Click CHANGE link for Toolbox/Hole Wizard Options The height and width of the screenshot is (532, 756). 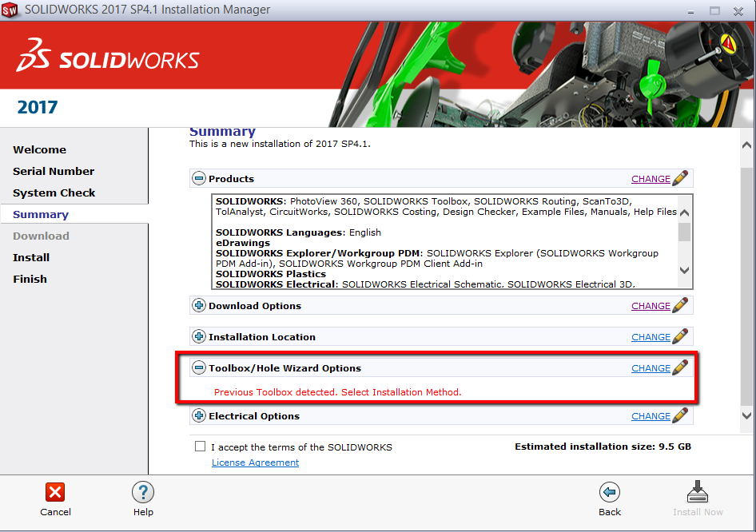(651, 368)
